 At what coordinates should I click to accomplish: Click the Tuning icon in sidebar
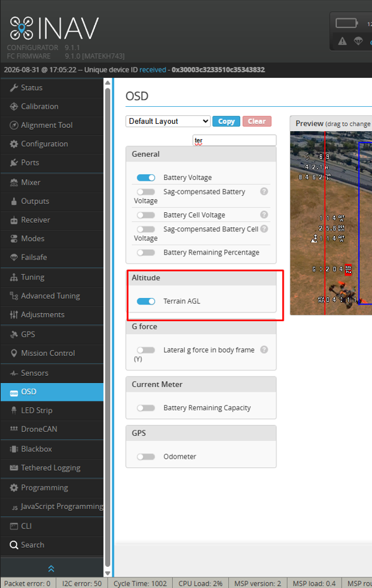coord(14,278)
